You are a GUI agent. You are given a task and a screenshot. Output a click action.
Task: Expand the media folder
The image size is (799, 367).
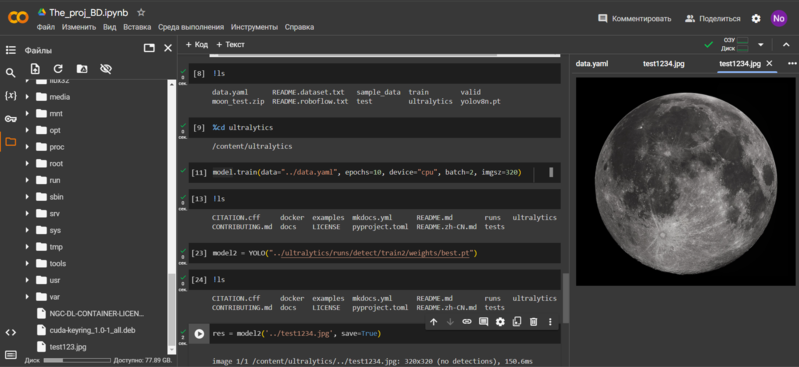(x=27, y=97)
